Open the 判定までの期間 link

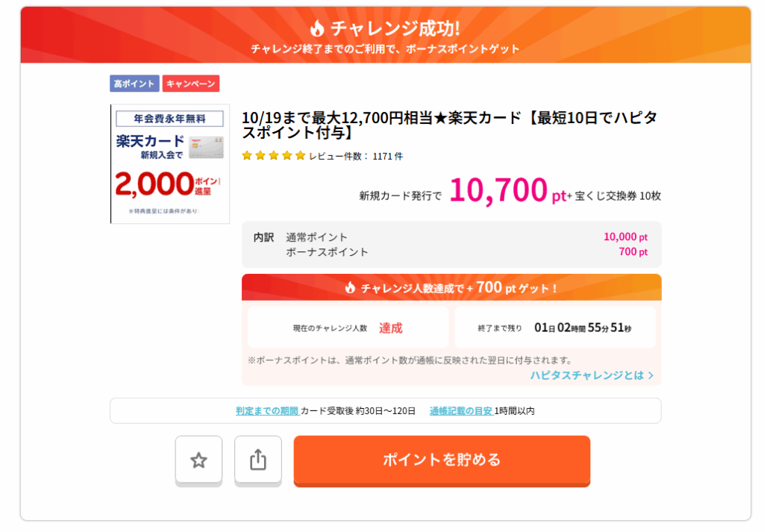tap(267, 410)
